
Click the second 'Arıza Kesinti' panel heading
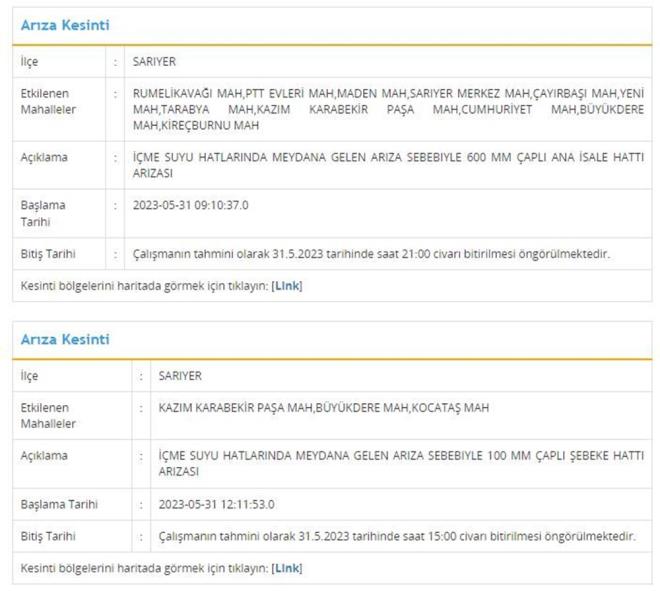point(66,340)
